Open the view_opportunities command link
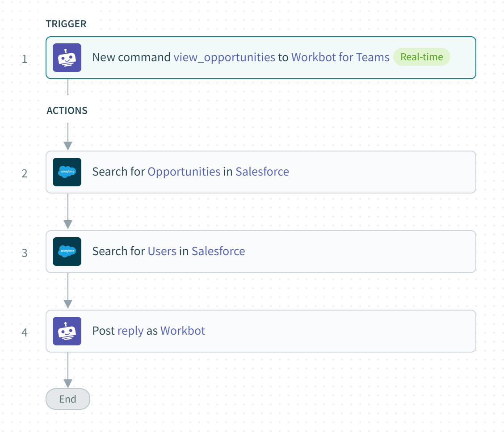Screen dimensions: 504x437 (224, 57)
